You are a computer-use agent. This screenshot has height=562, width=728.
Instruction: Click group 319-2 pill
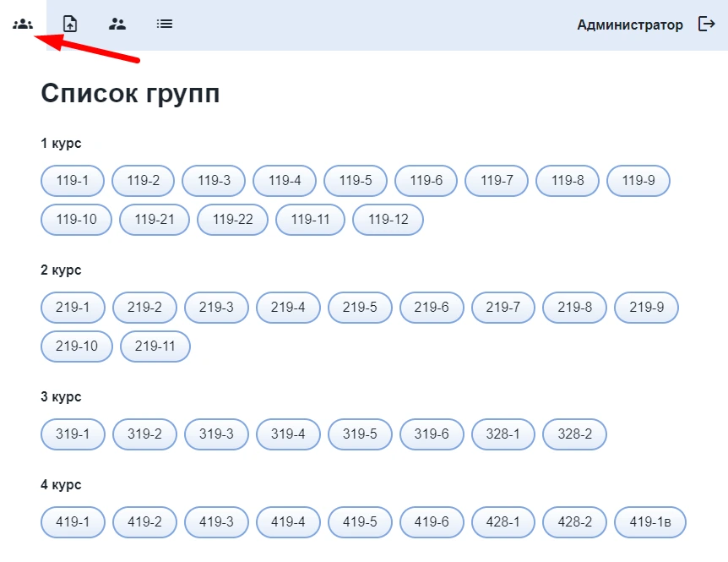pyautogui.click(x=144, y=434)
